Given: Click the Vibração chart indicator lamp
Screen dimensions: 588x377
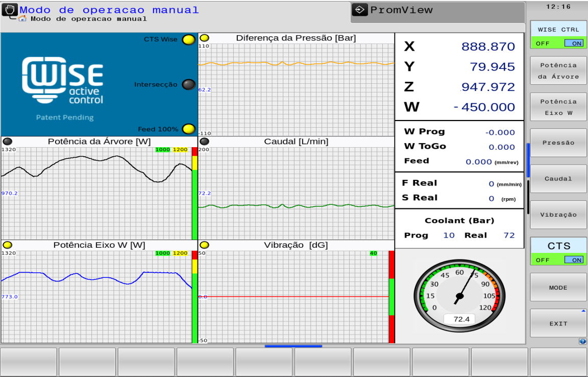Looking at the screenshot, I should (x=204, y=245).
